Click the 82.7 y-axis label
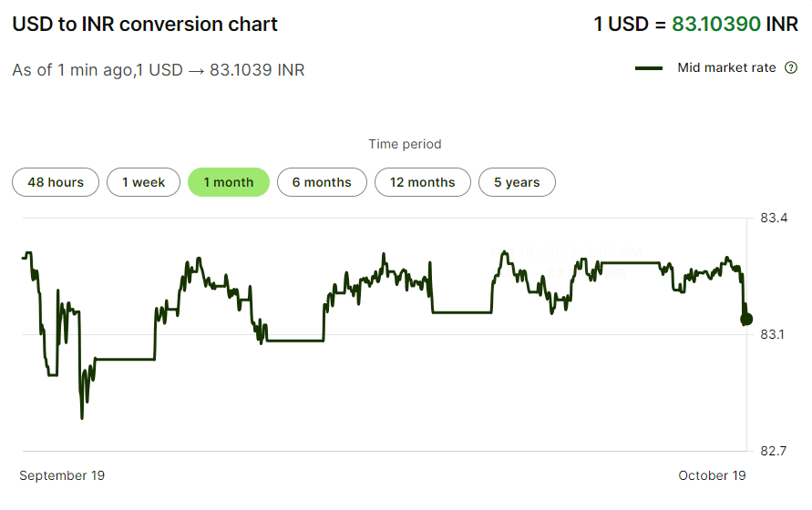Viewport: 812px width, 510px height. tap(773, 451)
